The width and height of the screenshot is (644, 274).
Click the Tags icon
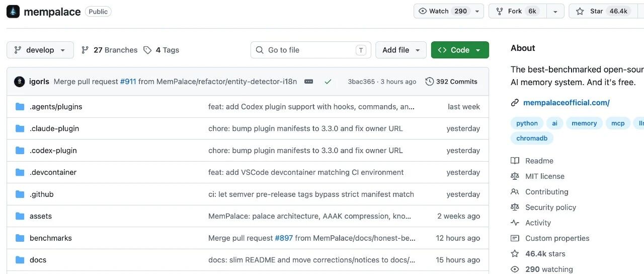pos(147,50)
